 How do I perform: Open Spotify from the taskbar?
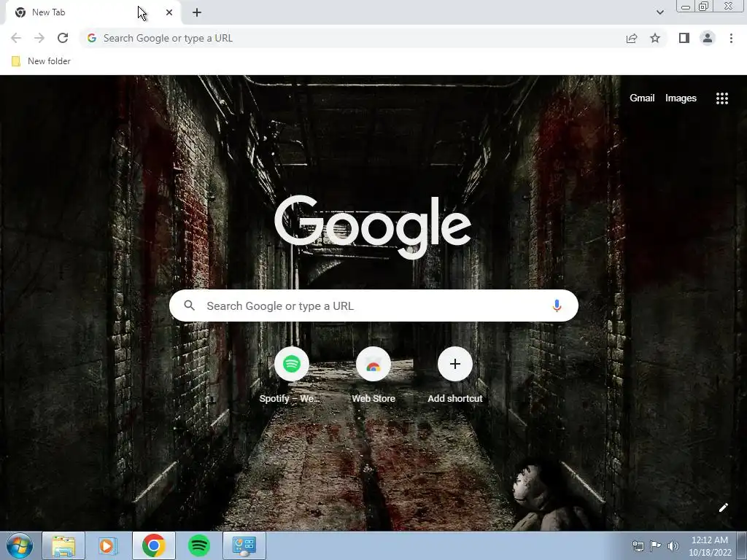coord(198,545)
